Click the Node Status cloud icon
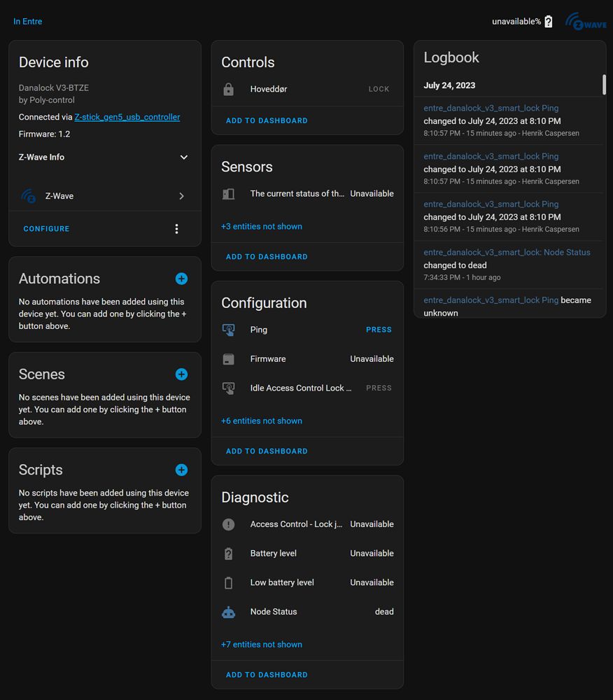 227,611
